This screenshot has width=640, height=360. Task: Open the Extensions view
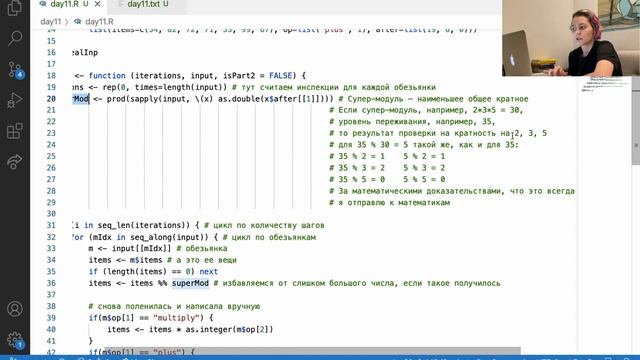click(x=15, y=131)
